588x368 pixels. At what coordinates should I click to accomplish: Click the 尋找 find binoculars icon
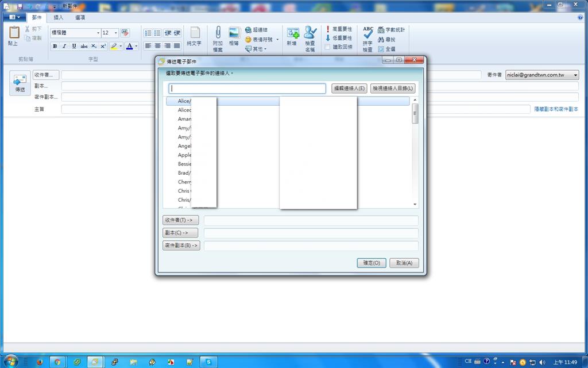point(381,40)
